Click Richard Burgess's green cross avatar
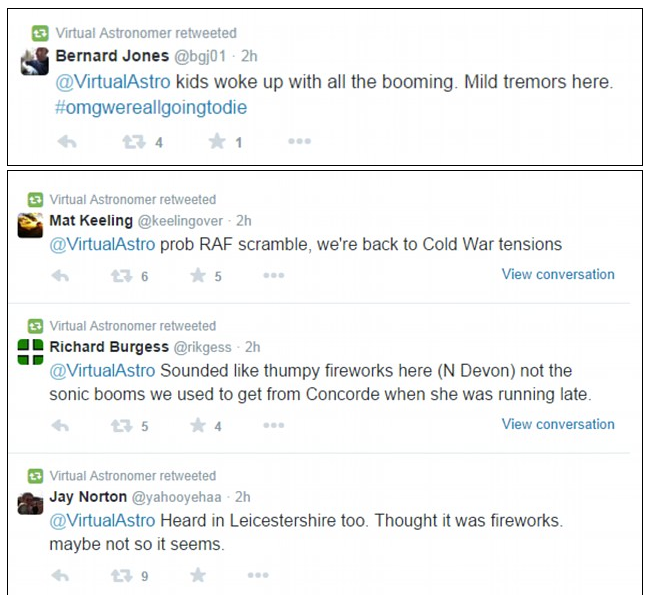650x595 pixels. (x=30, y=352)
